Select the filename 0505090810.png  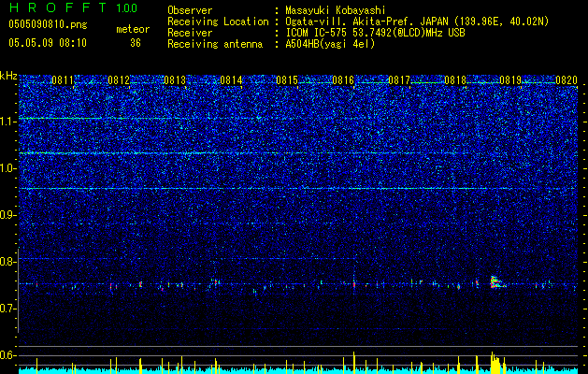(48, 24)
